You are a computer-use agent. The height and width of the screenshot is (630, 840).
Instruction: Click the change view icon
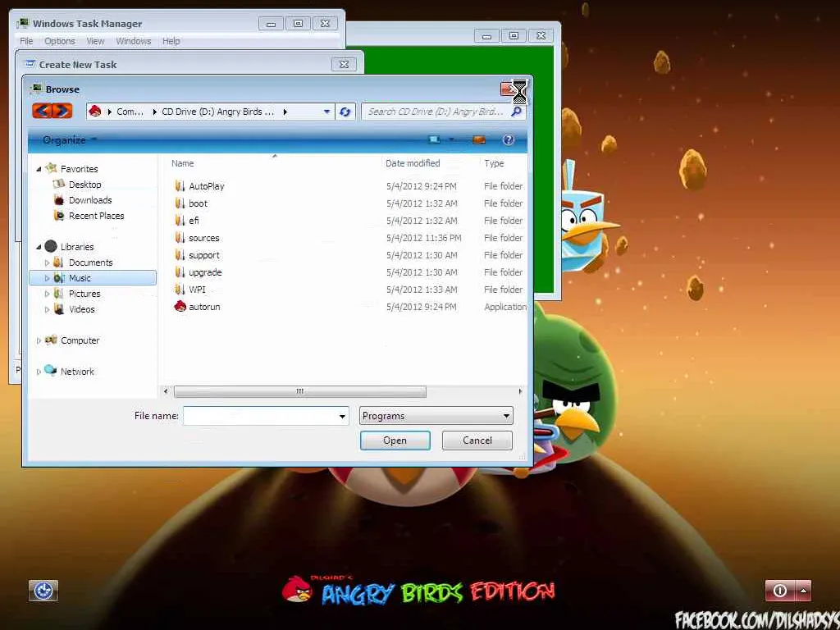(x=435, y=139)
